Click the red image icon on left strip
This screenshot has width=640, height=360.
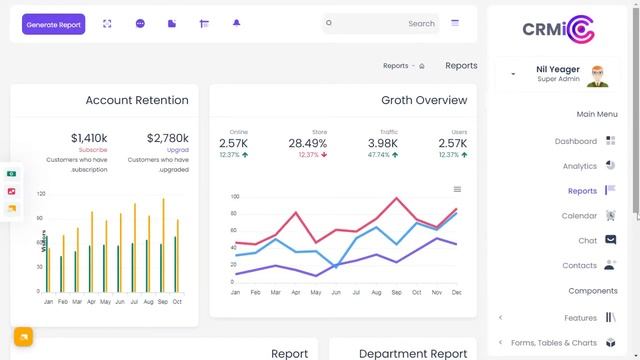coord(11,191)
